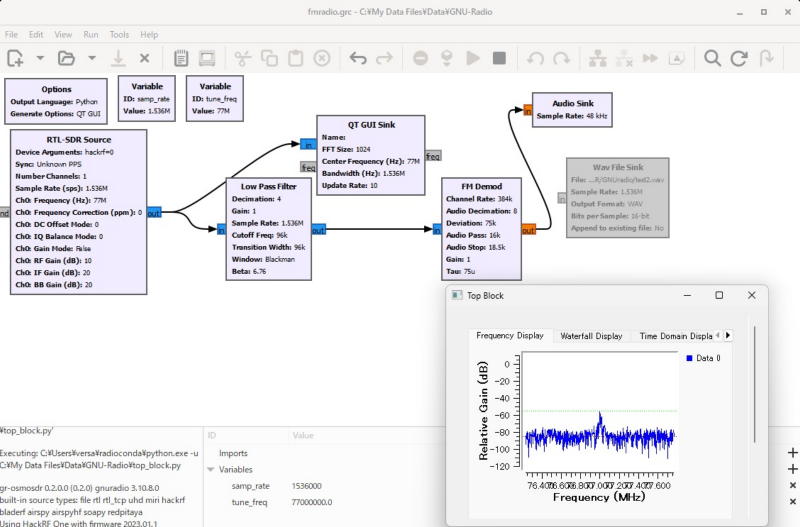Select the Audio Sink block

(x=572, y=110)
